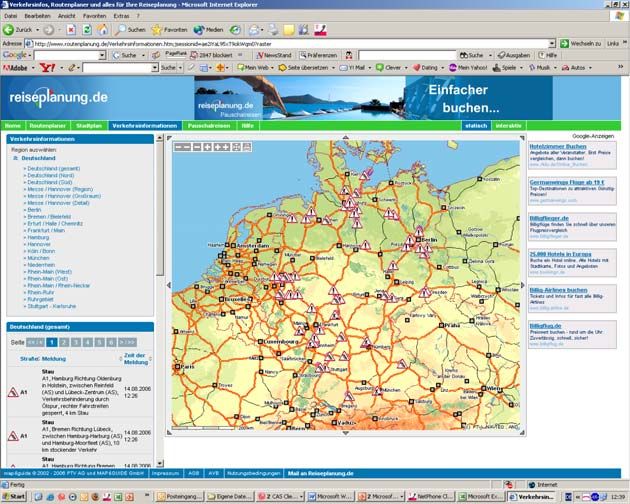Expand the Autos toolbar dropdown

(x=590, y=68)
